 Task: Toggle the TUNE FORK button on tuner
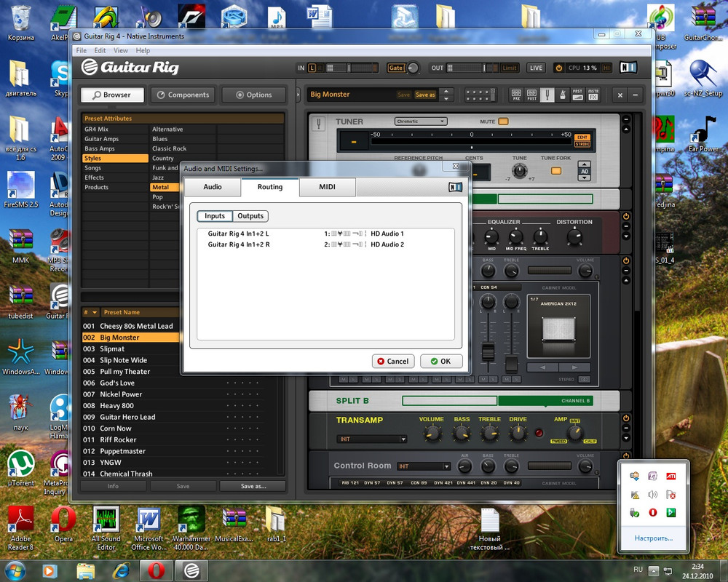(x=555, y=171)
